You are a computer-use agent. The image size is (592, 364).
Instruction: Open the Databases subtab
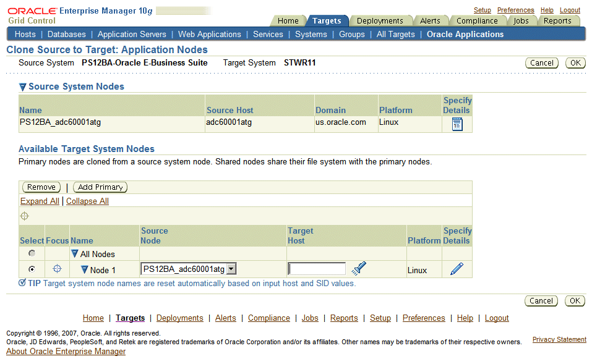pos(66,35)
